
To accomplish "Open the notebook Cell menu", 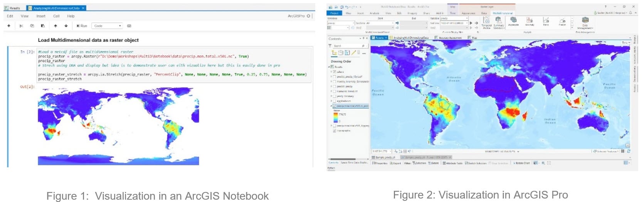I will [56, 16].
